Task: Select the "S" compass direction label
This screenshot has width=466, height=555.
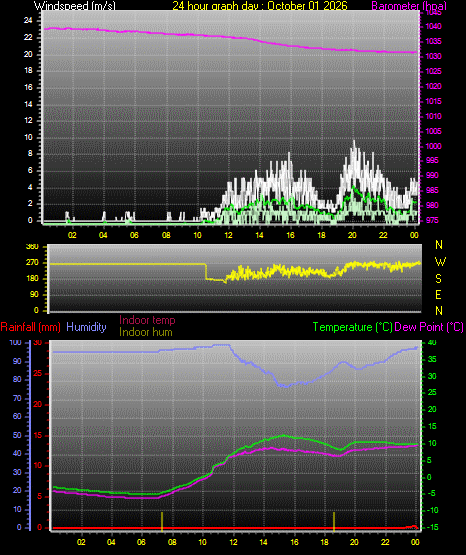Action: (x=438, y=279)
